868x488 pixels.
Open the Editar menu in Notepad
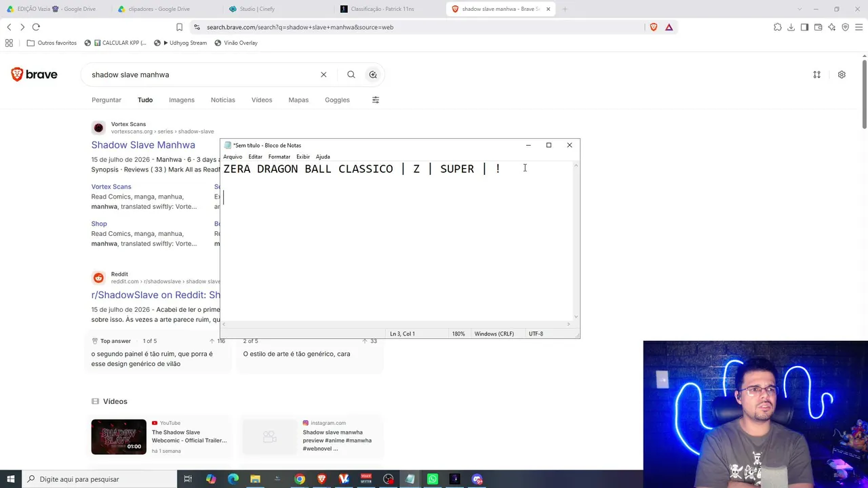255,157
